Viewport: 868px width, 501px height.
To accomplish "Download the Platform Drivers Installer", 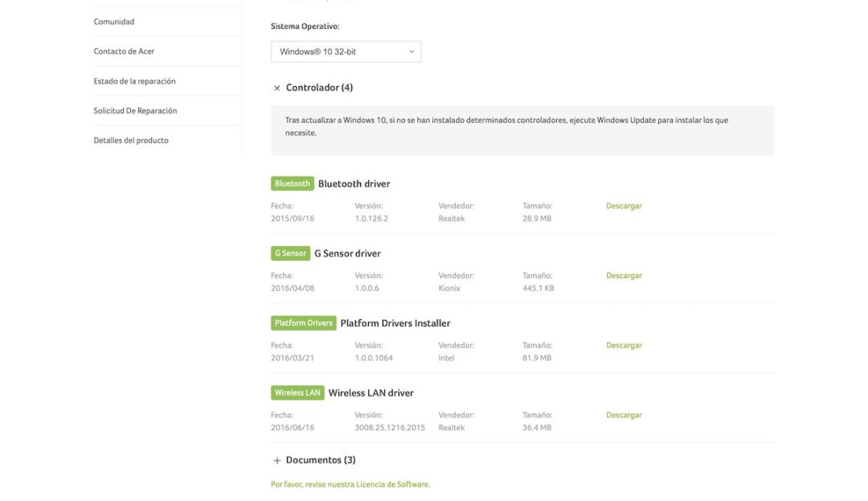I will point(624,346).
